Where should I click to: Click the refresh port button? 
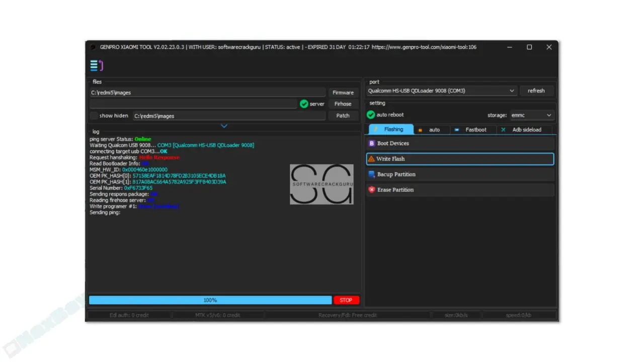(x=536, y=91)
